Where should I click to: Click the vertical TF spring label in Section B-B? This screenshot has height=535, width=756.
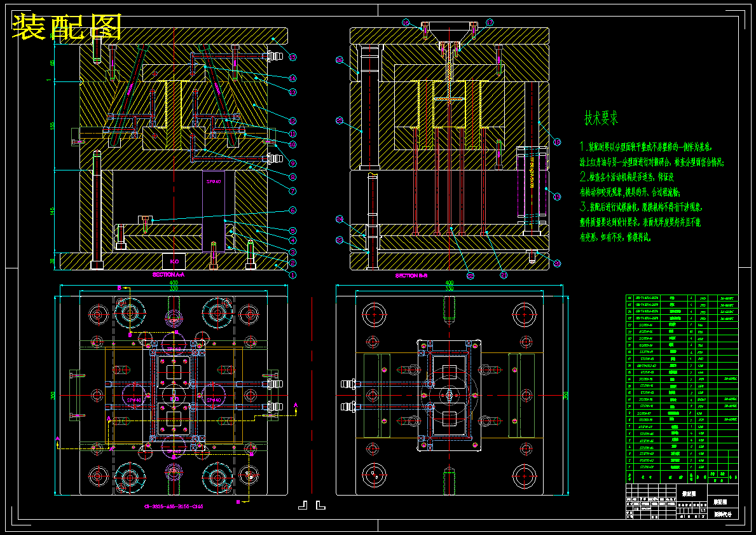point(532,171)
